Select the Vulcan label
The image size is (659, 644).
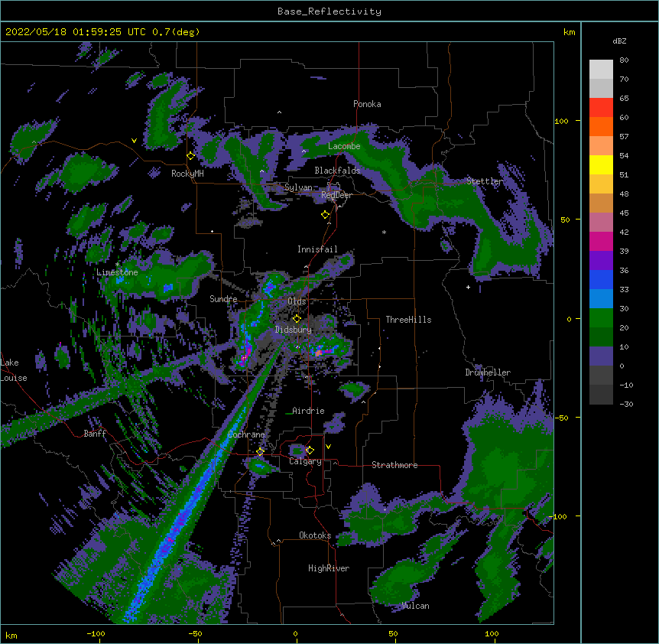click(415, 606)
